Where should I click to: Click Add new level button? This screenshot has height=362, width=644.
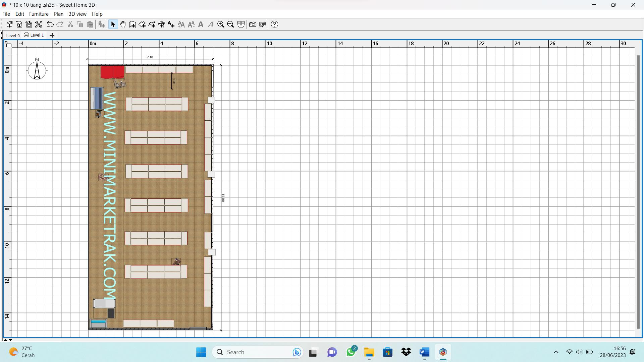click(x=52, y=35)
